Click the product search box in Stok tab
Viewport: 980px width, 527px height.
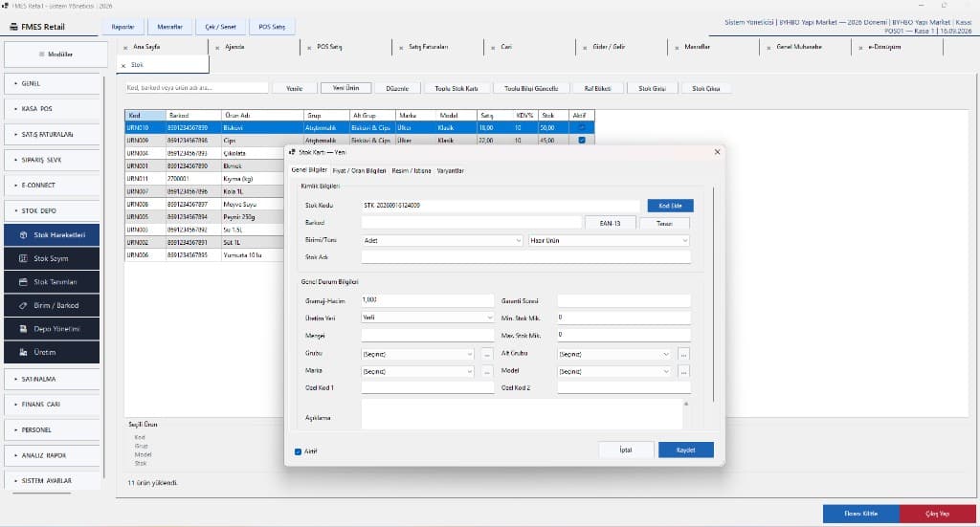[196, 88]
